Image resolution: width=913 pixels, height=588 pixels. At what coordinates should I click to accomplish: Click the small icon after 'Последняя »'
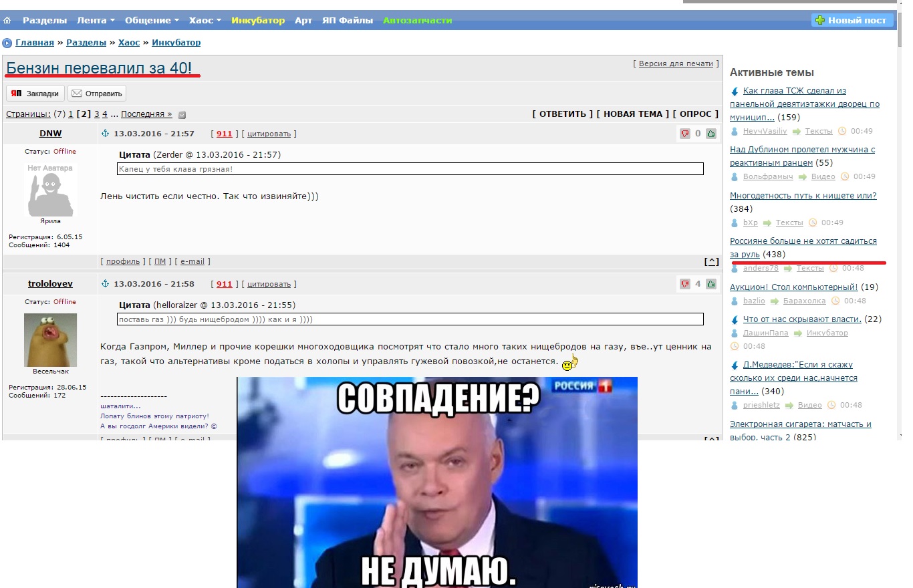point(182,115)
